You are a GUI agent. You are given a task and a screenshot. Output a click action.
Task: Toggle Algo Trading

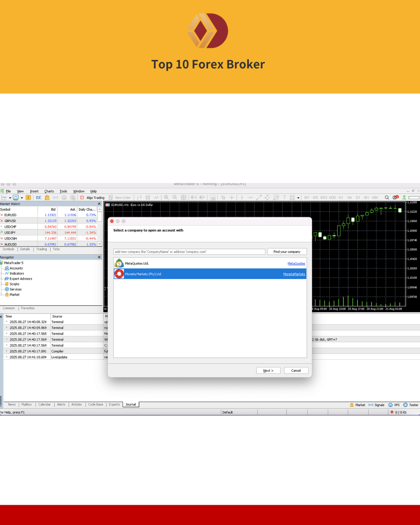93,198
